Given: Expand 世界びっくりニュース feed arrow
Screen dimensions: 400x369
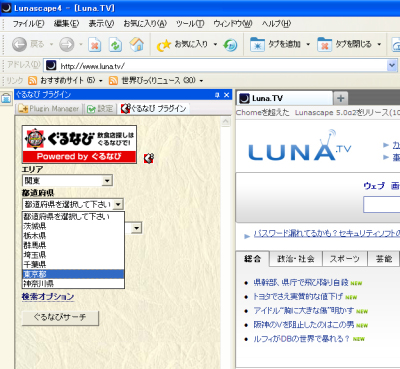Looking at the screenshot, I should 201,81.
